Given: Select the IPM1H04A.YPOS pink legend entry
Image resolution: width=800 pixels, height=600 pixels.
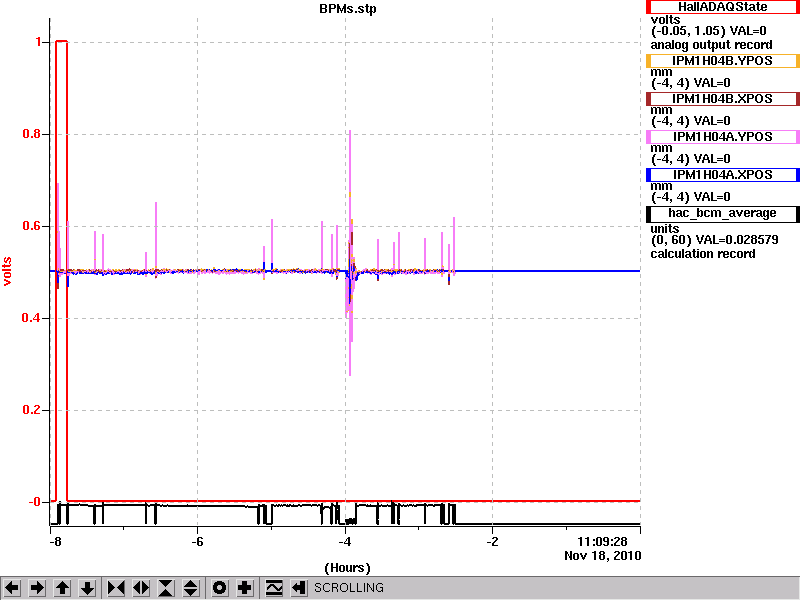Looking at the screenshot, I should (722, 137).
